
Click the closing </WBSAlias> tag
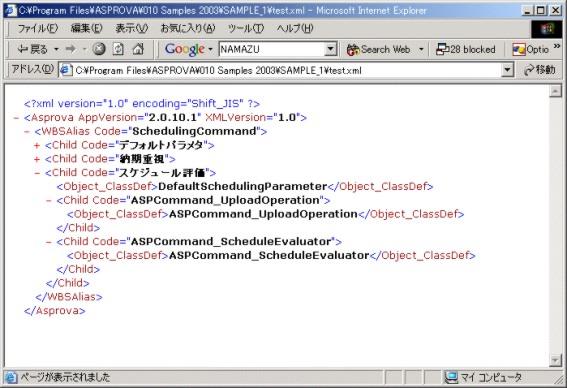click(x=69, y=297)
